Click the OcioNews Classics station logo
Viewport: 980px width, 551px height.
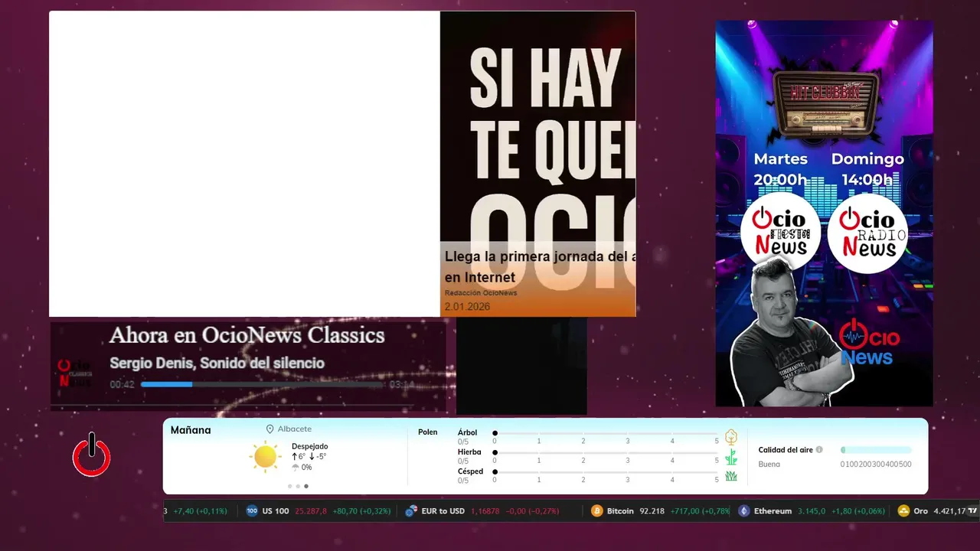pos(75,373)
